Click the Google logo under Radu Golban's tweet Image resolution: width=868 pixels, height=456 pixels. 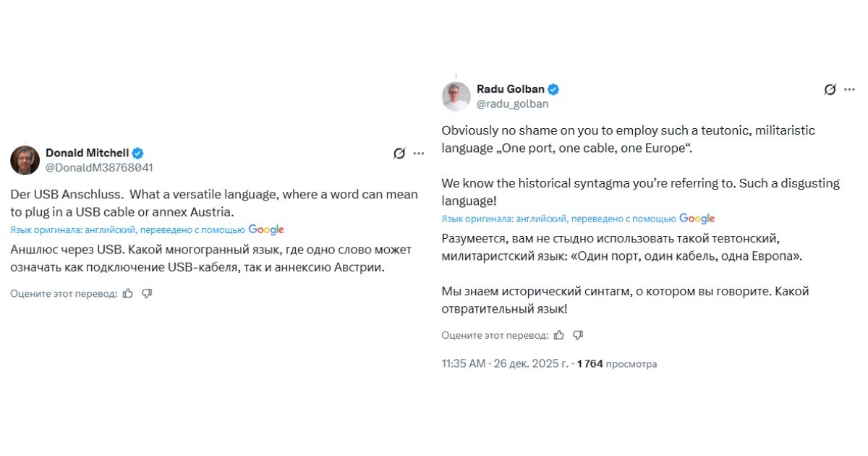point(697,219)
